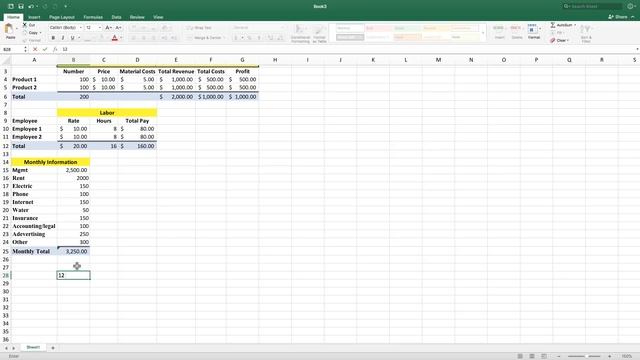Open the Data ribbon tab

coord(116,17)
